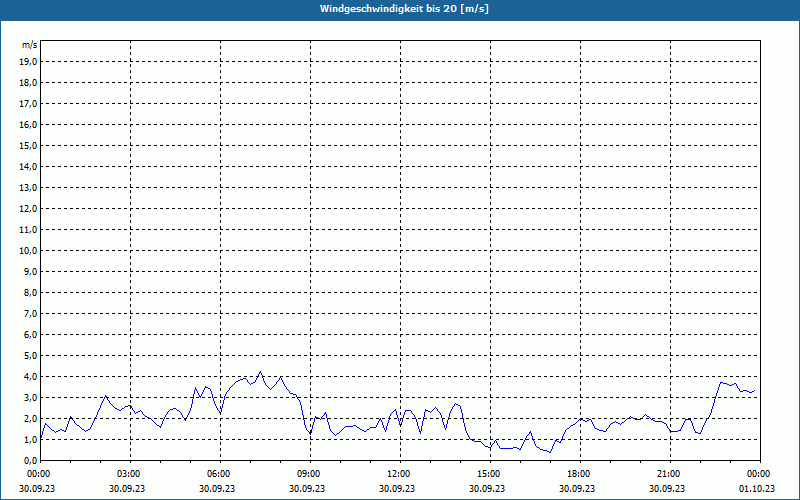Select the '14,0' y-axis label
The width and height of the screenshot is (800, 500).
(x=28, y=166)
